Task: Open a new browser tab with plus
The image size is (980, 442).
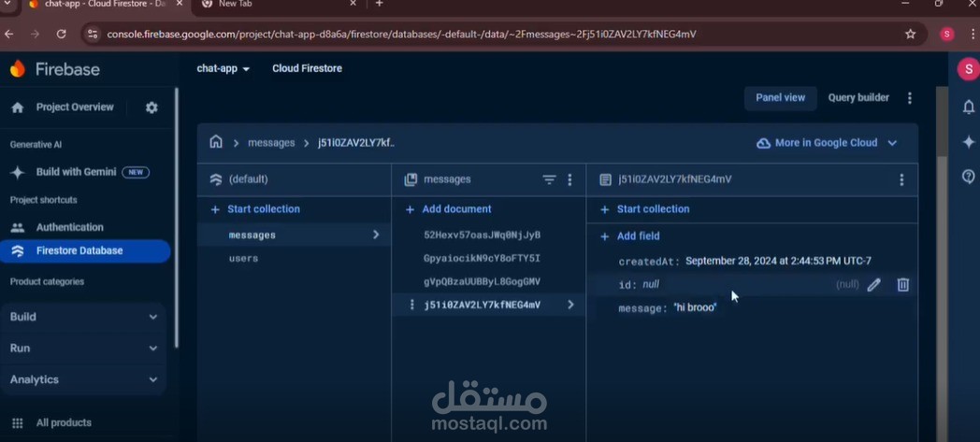Action: 379,4
